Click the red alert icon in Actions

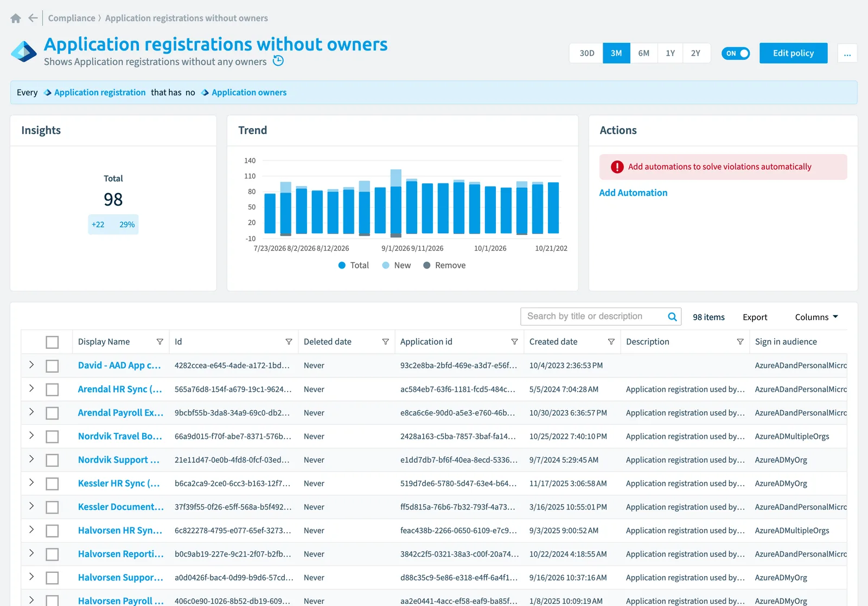pyautogui.click(x=617, y=167)
